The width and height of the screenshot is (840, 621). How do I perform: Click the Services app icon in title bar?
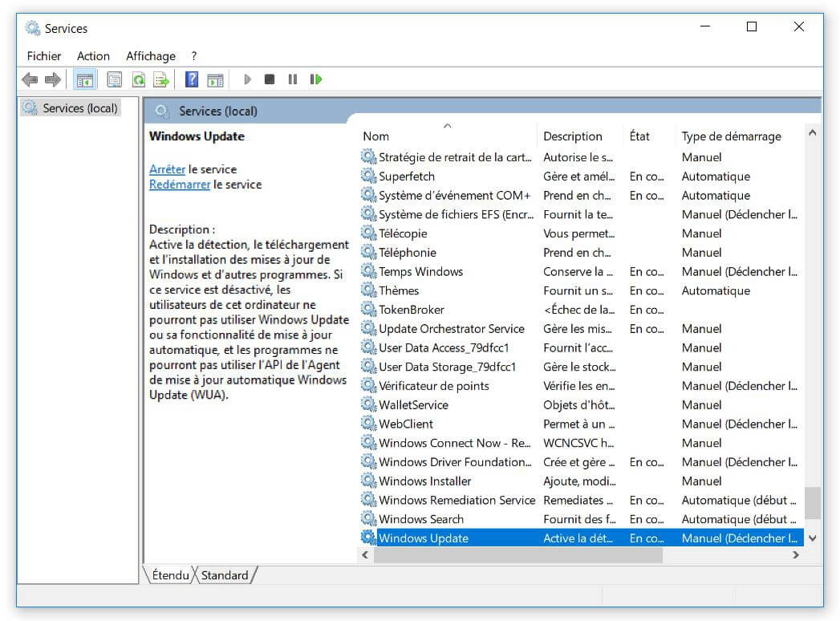32,28
